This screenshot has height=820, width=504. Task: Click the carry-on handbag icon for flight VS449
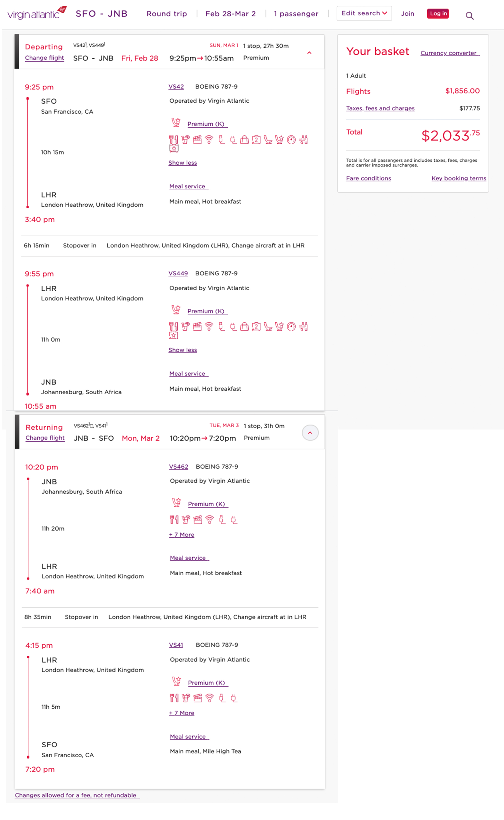(244, 326)
